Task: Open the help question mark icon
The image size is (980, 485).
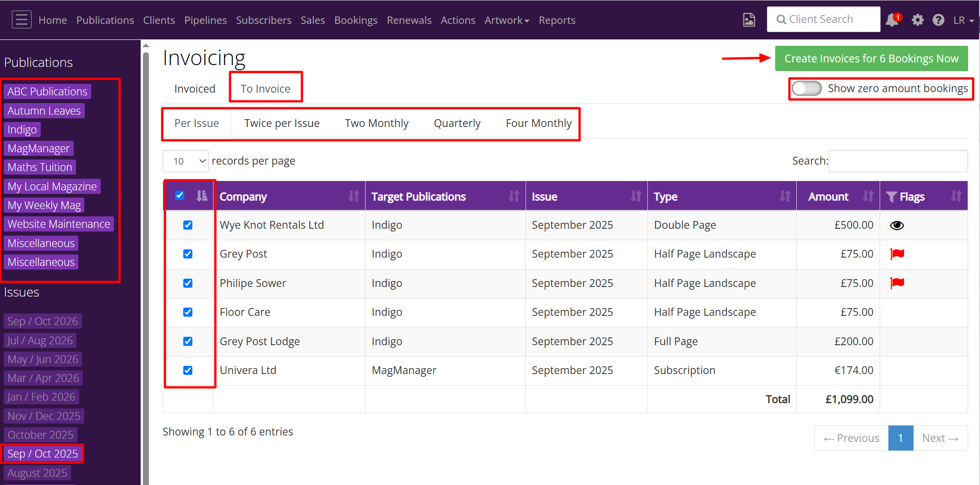Action: 938,20
